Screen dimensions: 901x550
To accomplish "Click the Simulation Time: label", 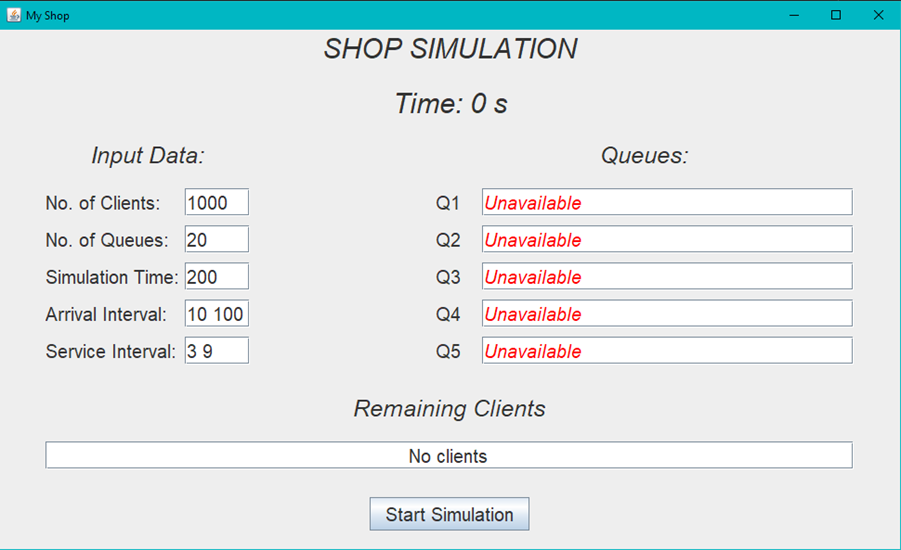I will coord(112,277).
